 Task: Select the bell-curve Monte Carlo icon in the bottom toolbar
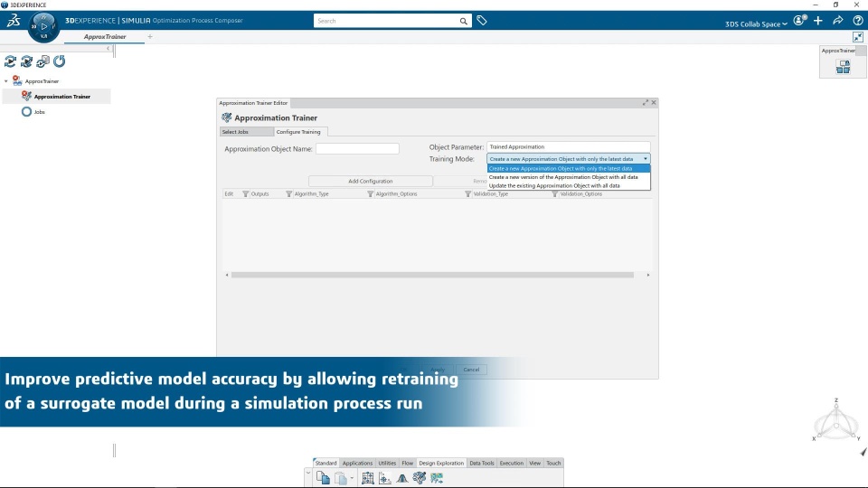point(401,478)
